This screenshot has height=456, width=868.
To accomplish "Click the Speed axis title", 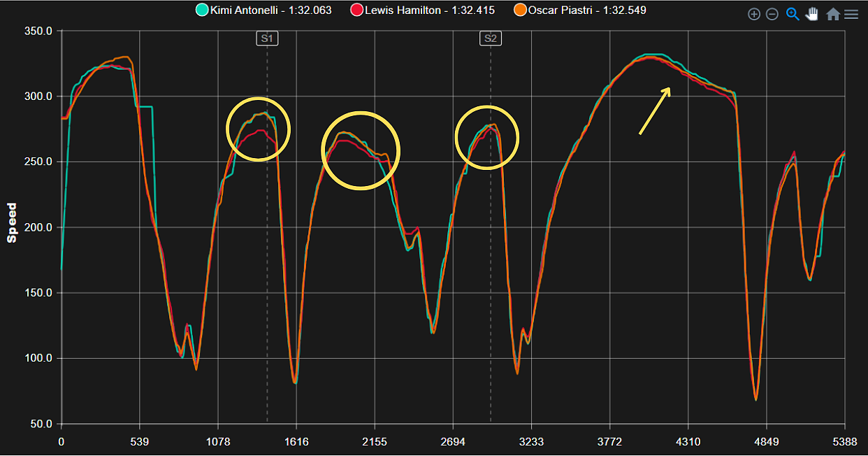I will 12,223.
